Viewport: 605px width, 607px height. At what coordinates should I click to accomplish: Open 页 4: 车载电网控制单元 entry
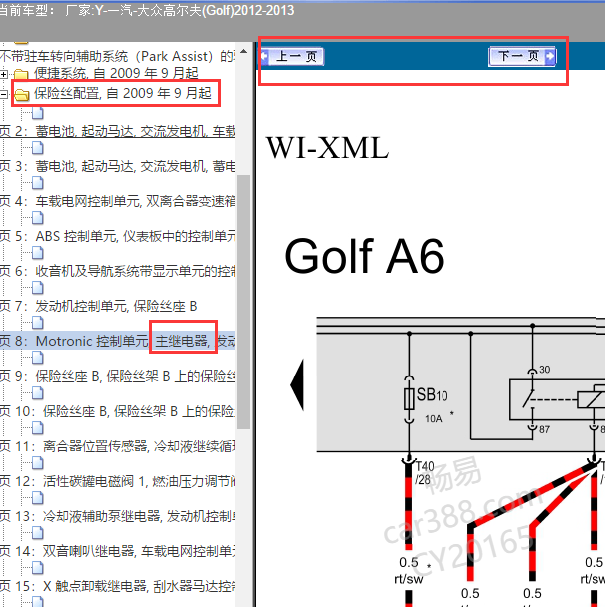coord(118,201)
